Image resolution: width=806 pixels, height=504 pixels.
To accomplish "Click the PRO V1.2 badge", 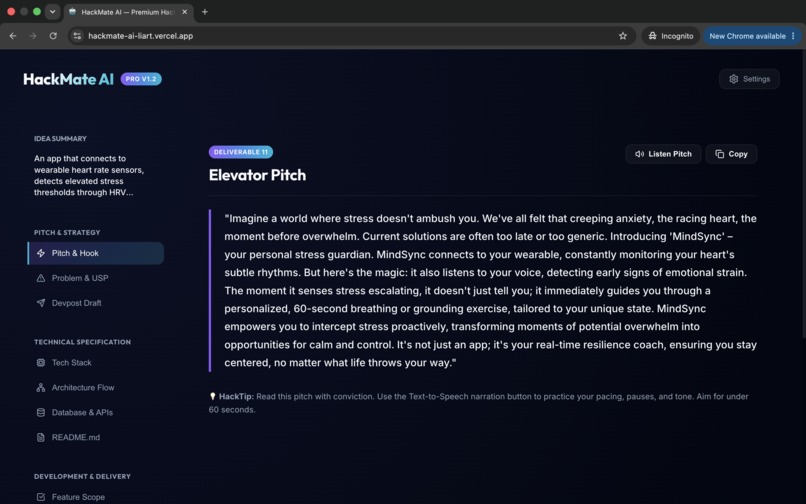I will 141,79.
